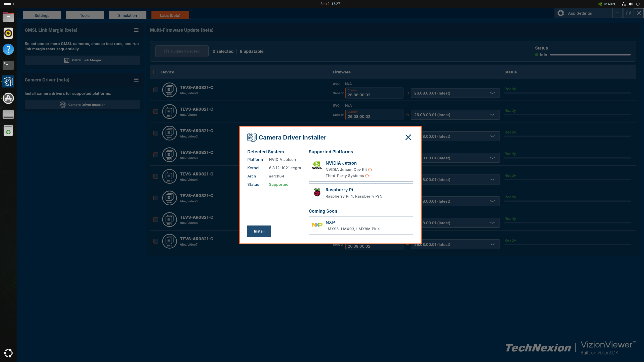The width and height of the screenshot is (644, 362).
Task: Expand firmware version dropdown for /dev/video1
Action: click(455, 115)
